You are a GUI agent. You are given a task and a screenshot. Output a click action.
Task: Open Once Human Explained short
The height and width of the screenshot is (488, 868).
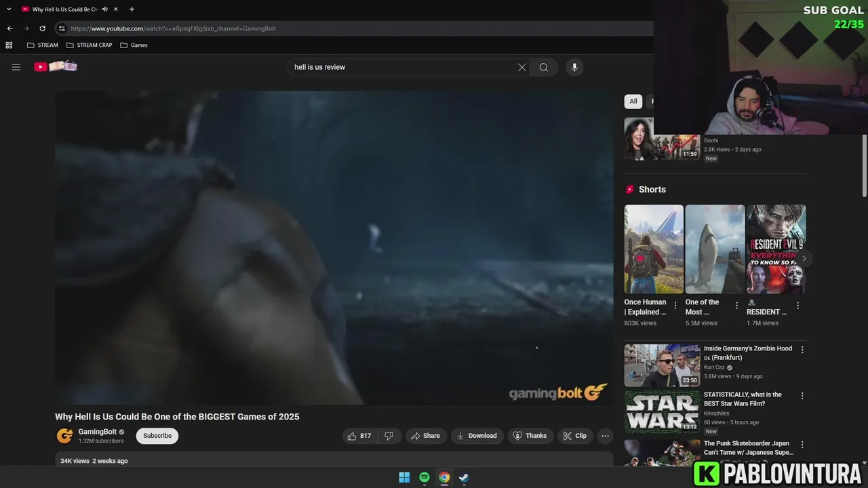point(654,249)
